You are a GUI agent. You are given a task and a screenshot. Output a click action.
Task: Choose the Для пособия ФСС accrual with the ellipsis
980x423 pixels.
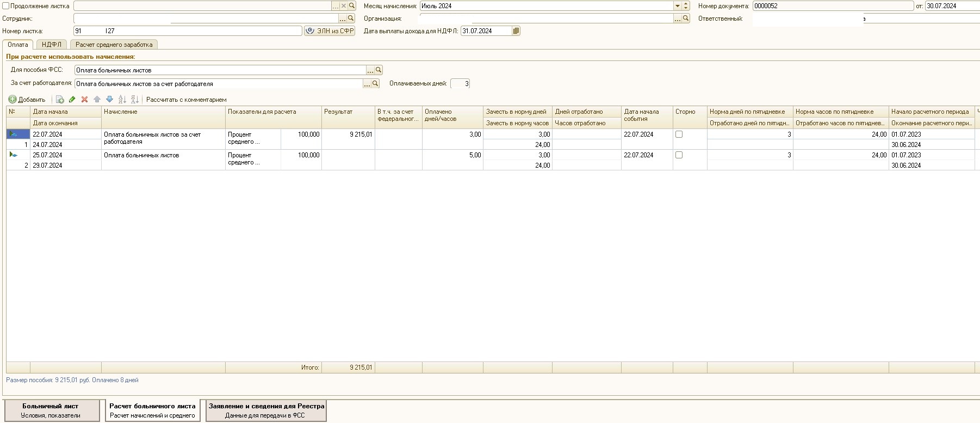coord(370,70)
